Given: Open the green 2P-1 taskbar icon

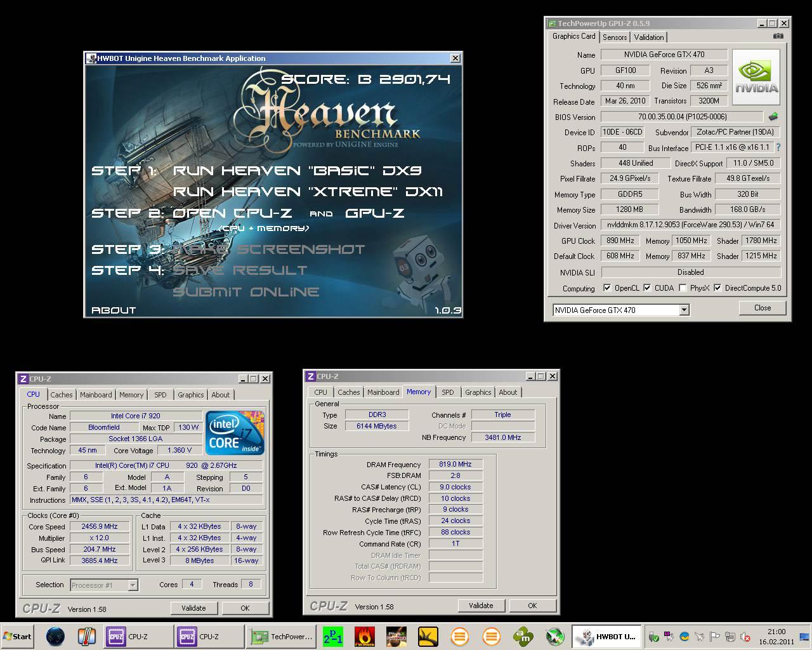Looking at the screenshot, I should coord(333,637).
